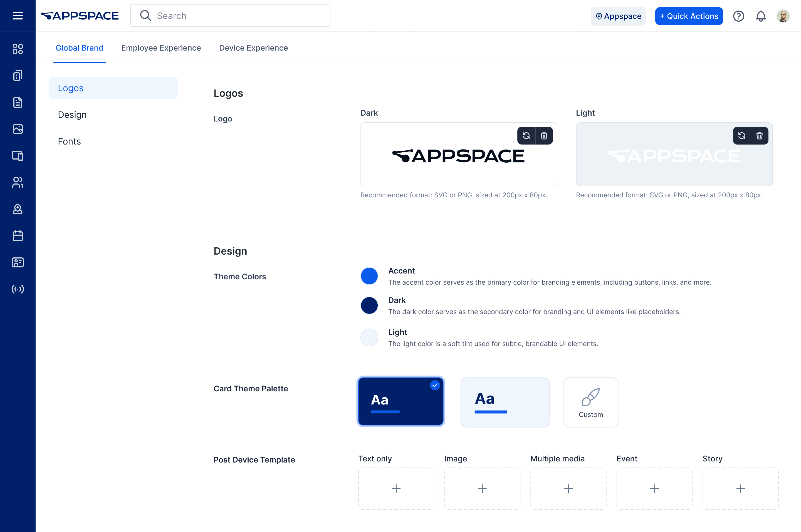Screen dimensions: 801x532
Task: Open the Appspace location selector
Action: pos(618,16)
